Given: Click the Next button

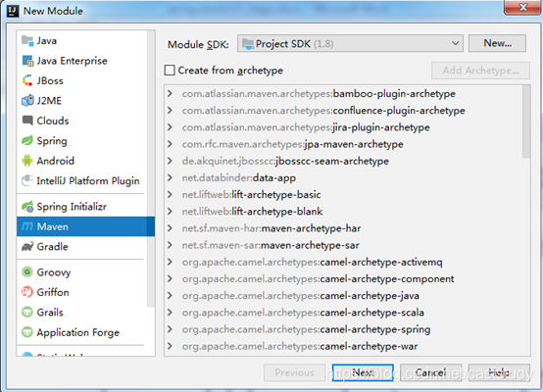Looking at the screenshot, I should coord(363,372).
